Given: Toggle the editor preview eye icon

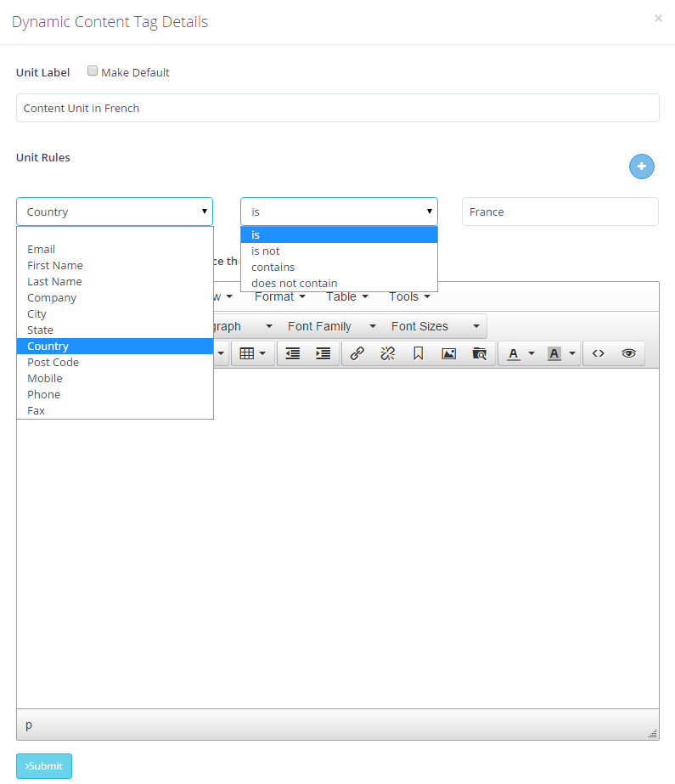Looking at the screenshot, I should (x=629, y=353).
